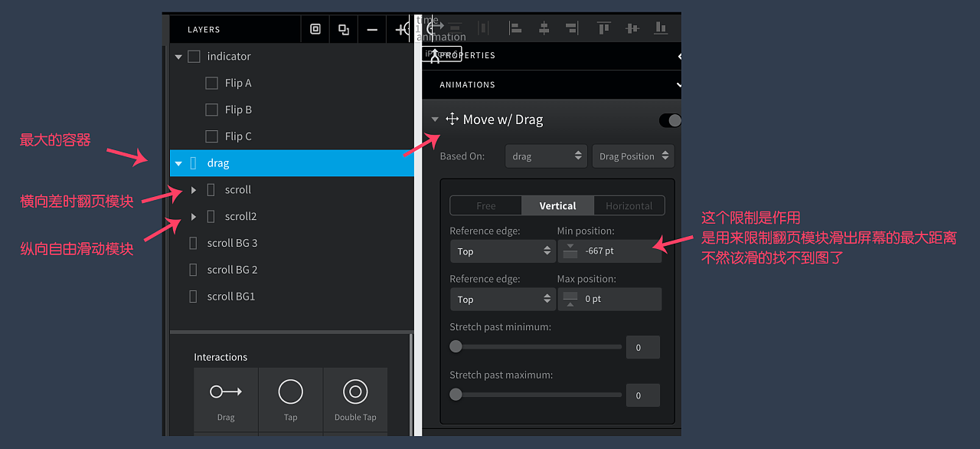
Task: Expand the scroll2 layer group
Action: 194,217
